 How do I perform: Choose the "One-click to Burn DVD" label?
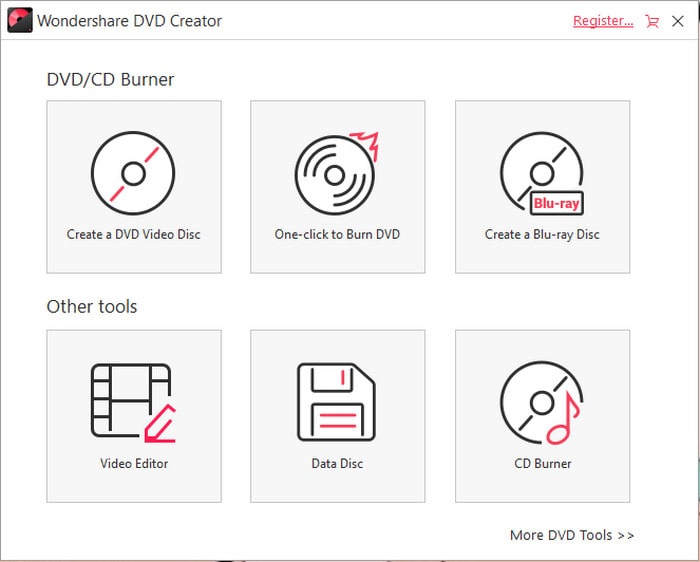(x=337, y=234)
